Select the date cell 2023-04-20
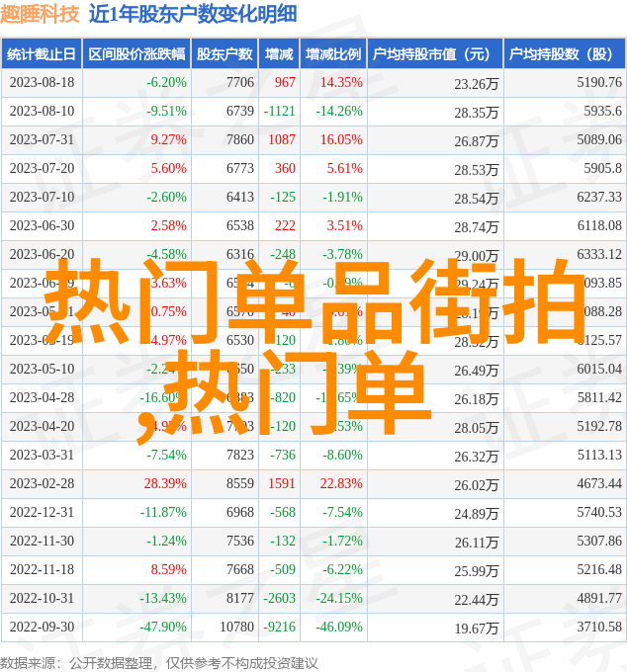Image resolution: width=627 pixels, height=672 pixels. (42, 427)
